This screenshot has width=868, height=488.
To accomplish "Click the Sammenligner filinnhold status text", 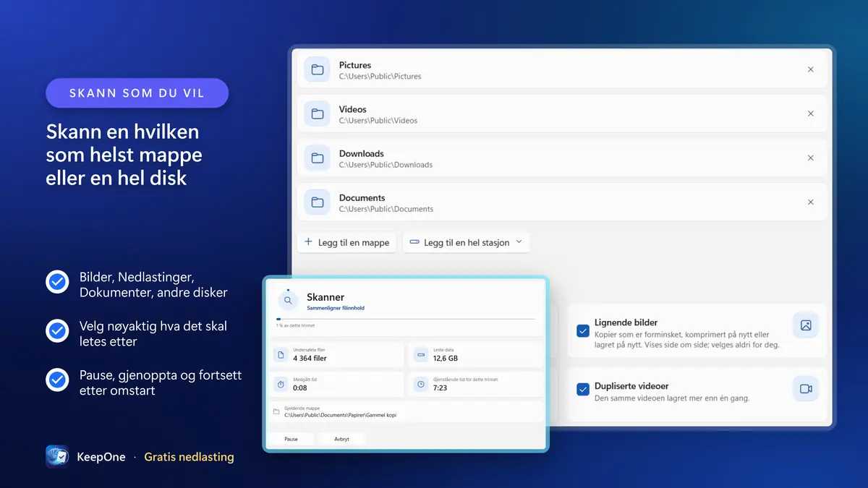I will 336,308.
